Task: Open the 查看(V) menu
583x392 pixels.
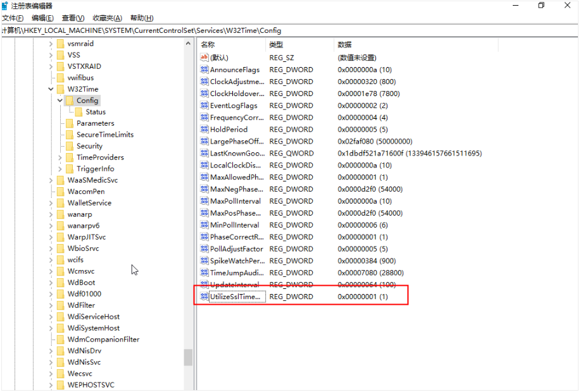Action: click(73, 18)
